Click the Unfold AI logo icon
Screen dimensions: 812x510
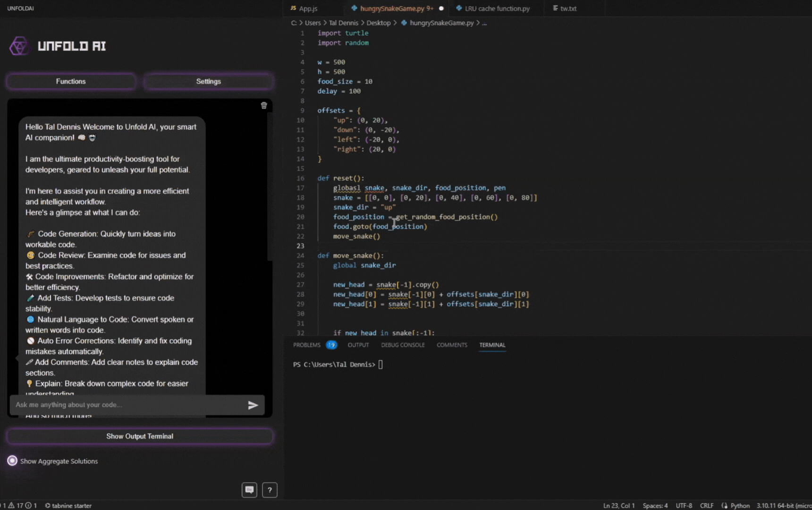click(x=19, y=46)
